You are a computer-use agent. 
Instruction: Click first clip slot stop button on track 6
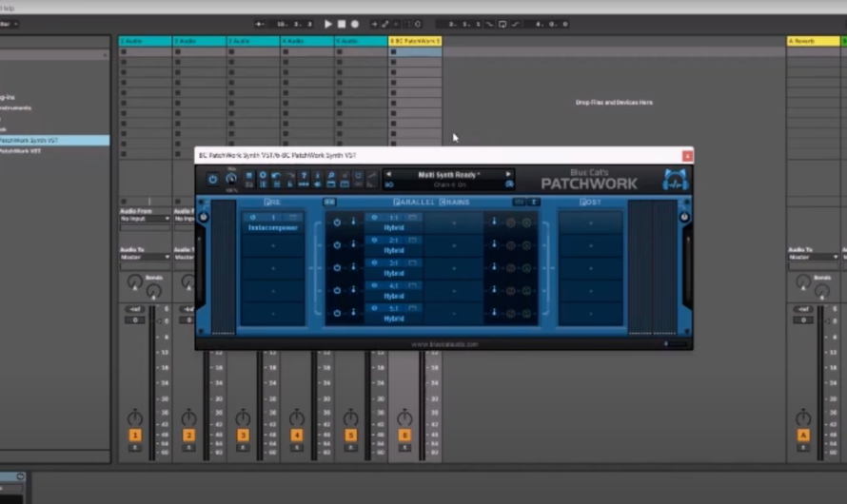393,51
